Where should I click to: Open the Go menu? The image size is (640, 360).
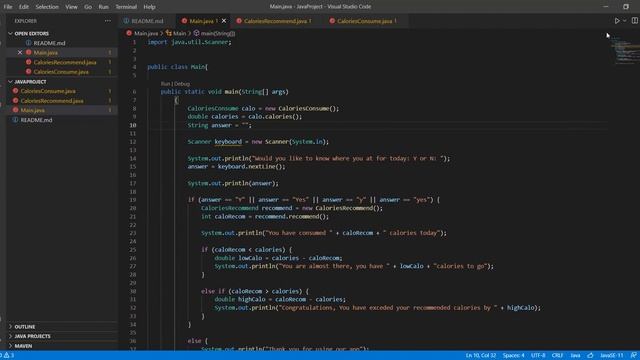coord(88,7)
